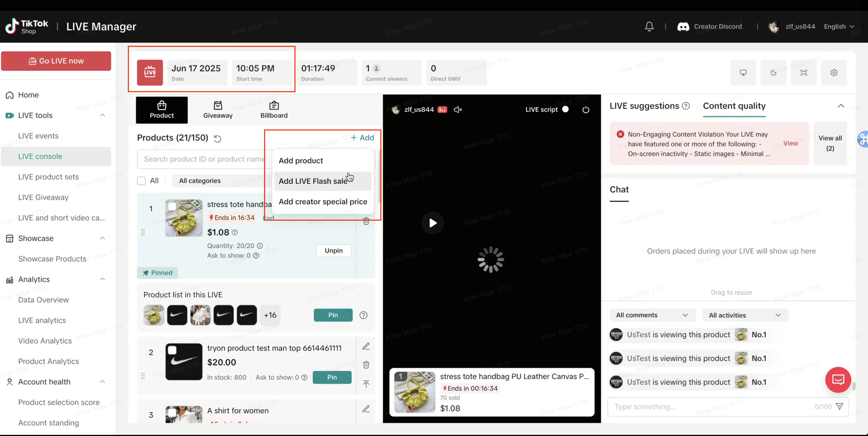Choose Add LIVE Flash sale option
868x436 pixels.
(313, 181)
